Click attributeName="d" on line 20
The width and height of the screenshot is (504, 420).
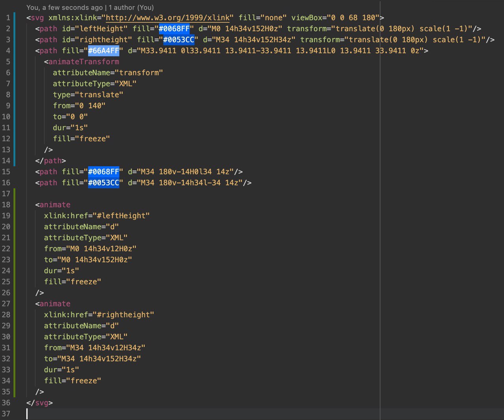(82, 227)
